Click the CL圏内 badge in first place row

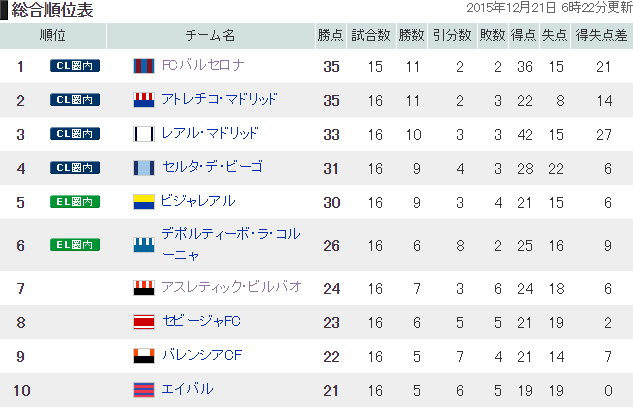pyautogui.click(x=75, y=66)
